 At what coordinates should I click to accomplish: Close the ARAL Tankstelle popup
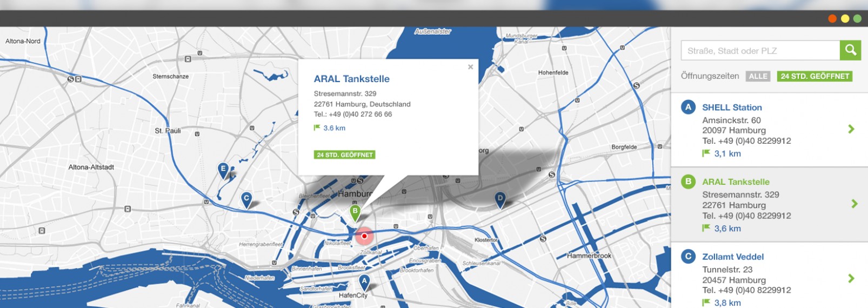(x=470, y=67)
